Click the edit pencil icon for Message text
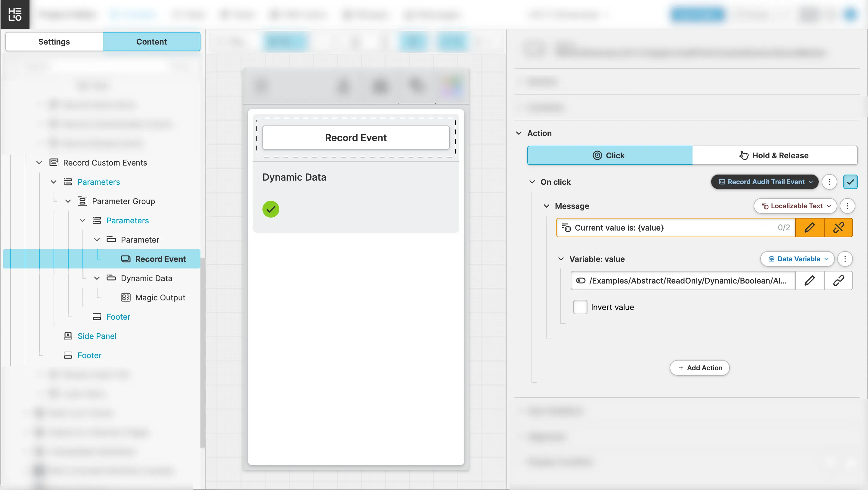868x490 pixels. tap(809, 228)
